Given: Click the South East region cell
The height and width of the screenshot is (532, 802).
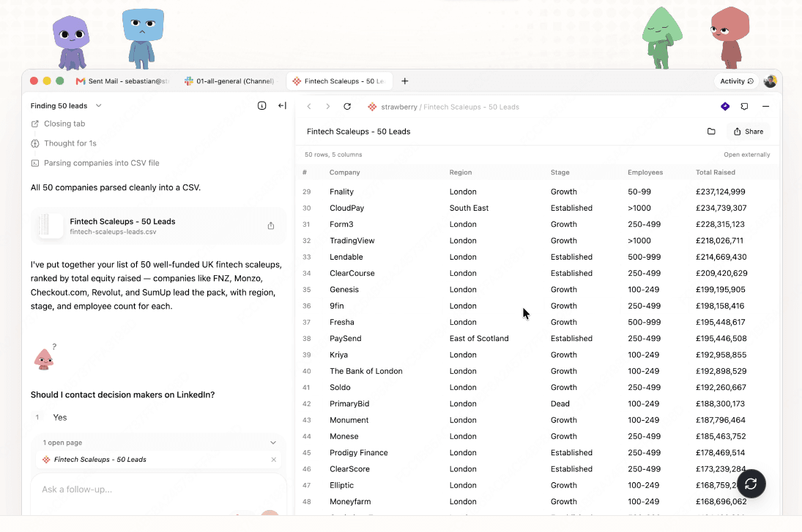Looking at the screenshot, I should [469, 208].
